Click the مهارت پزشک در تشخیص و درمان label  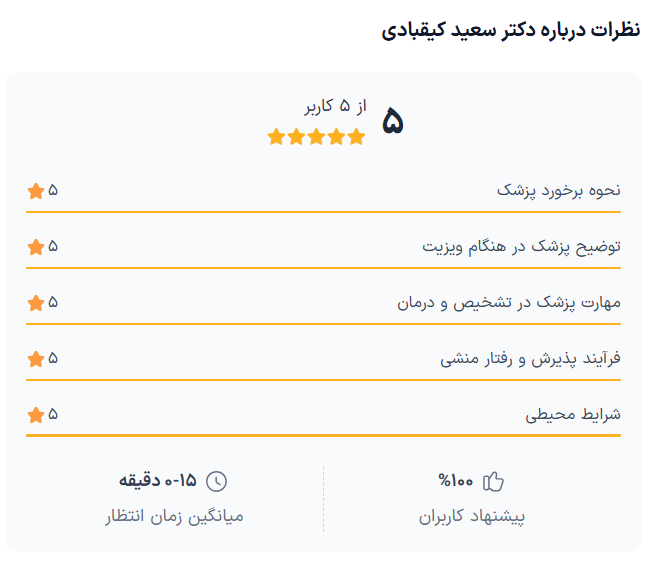tap(509, 302)
